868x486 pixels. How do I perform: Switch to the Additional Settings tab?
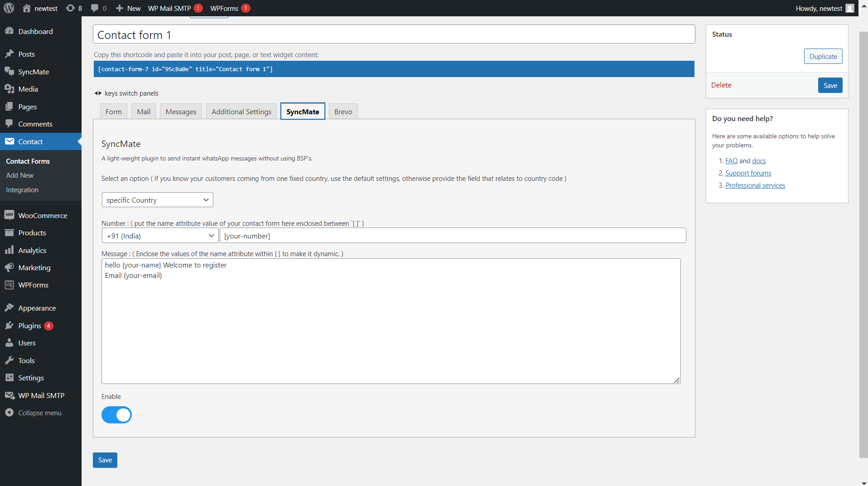(241, 112)
